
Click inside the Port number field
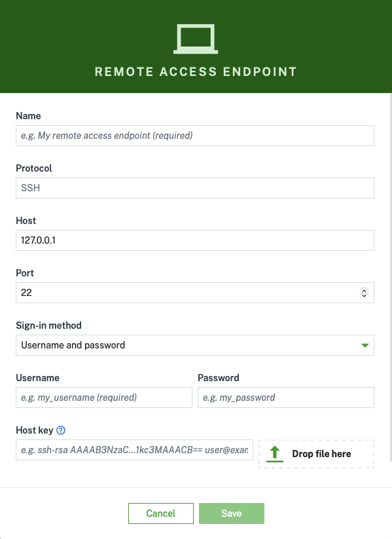183,293
